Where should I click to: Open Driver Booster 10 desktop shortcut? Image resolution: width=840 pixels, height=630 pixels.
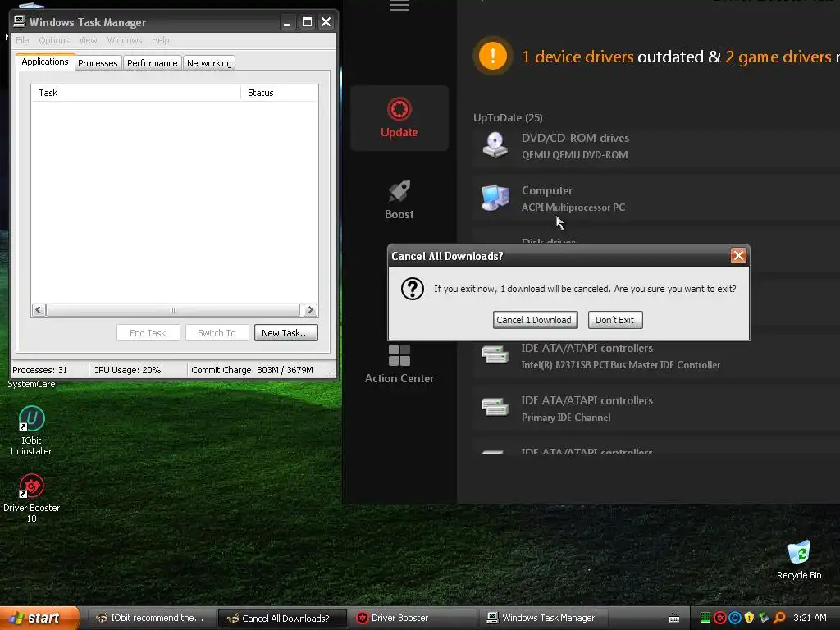(31, 498)
